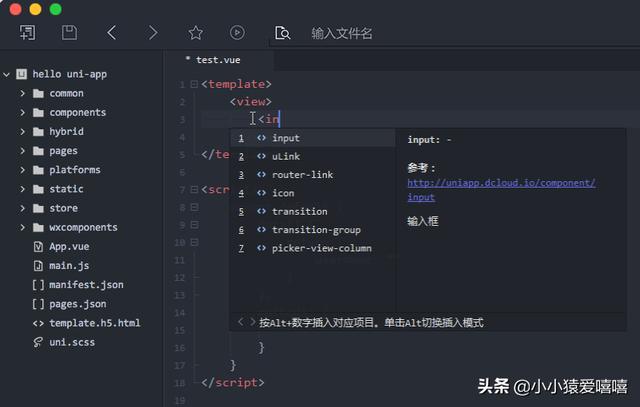
Task: Expand the pages folder
Action: point(22,151)
